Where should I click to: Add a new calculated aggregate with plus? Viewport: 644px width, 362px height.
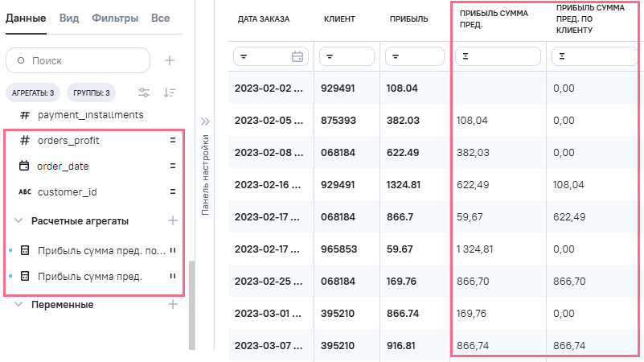click(171, 220)
